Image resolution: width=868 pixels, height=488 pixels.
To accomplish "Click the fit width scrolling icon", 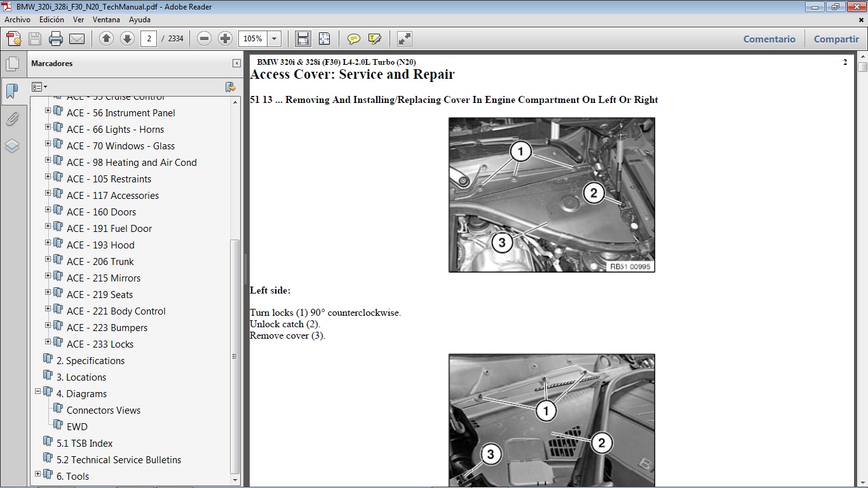I will pos(303,39).
